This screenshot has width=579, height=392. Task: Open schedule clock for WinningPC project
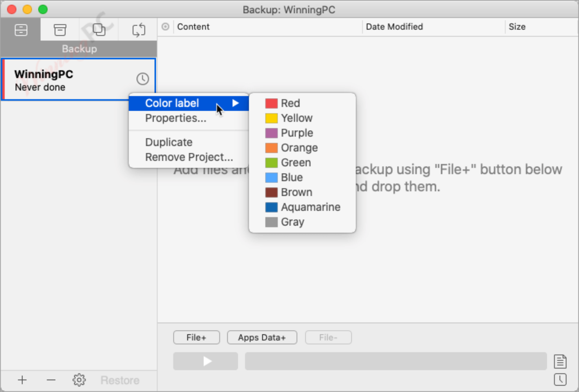[142, 79]
